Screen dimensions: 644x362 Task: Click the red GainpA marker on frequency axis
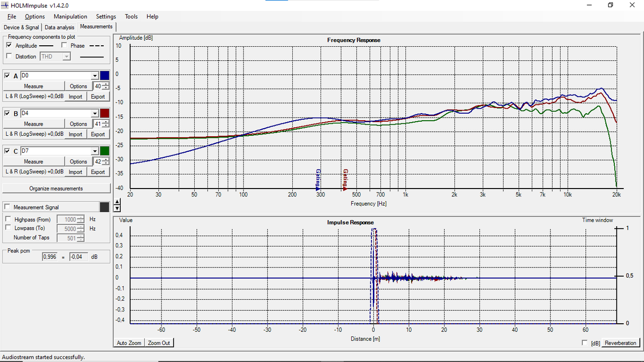tap(345, 180)
